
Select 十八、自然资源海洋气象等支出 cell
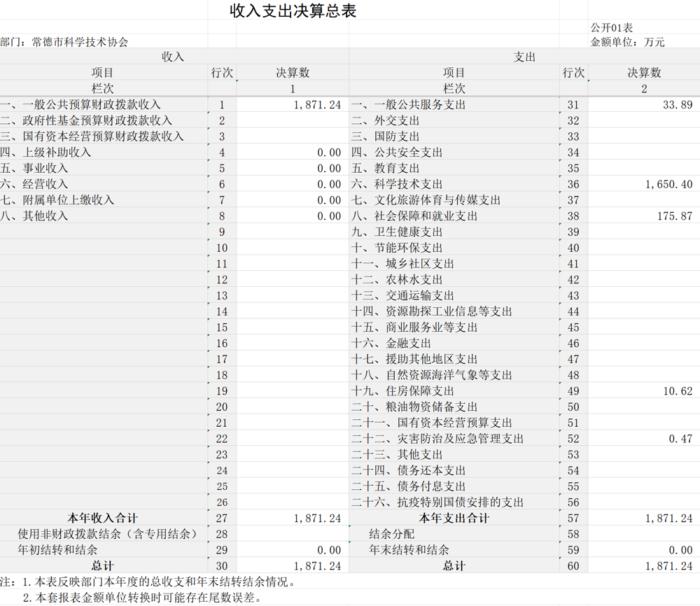454,375
